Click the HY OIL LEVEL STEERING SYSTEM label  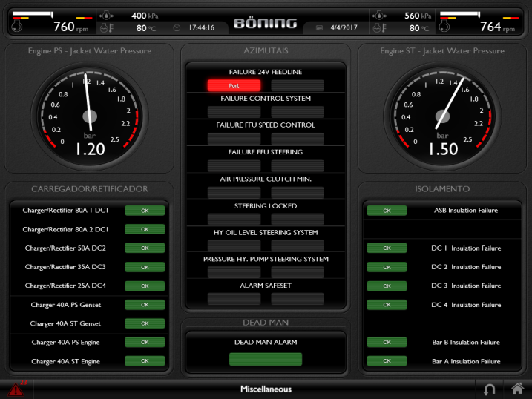pyautogui.click(x=266, y=233)
